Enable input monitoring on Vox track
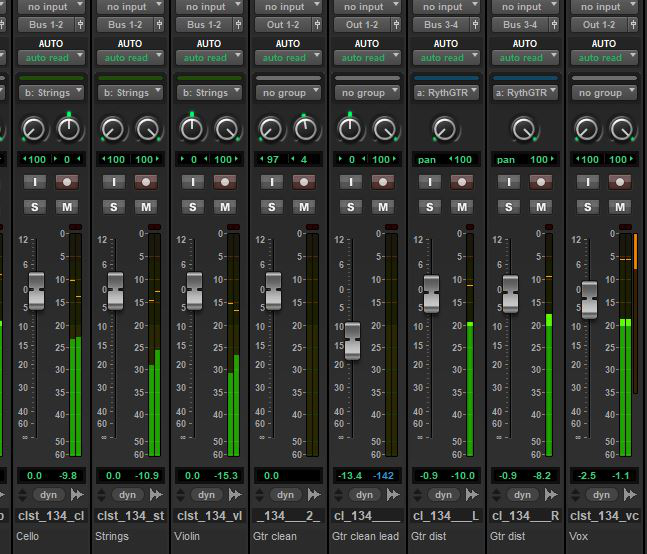 pos(588,182)
